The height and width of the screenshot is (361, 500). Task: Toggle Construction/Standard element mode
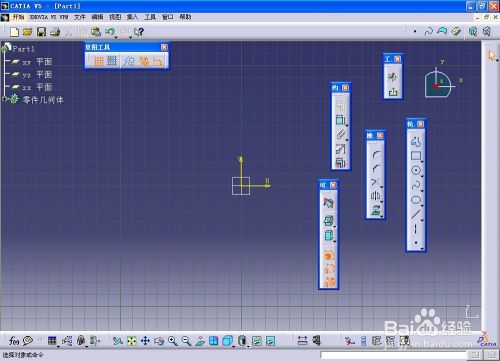click(x=129, y=61)
